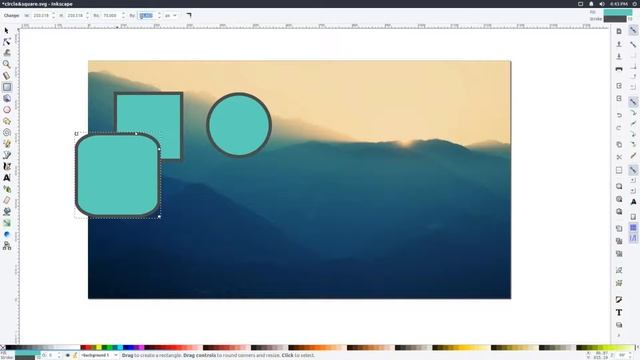
Task: Click the selected rounded rectangle on canvas
Action: point(118,175)
